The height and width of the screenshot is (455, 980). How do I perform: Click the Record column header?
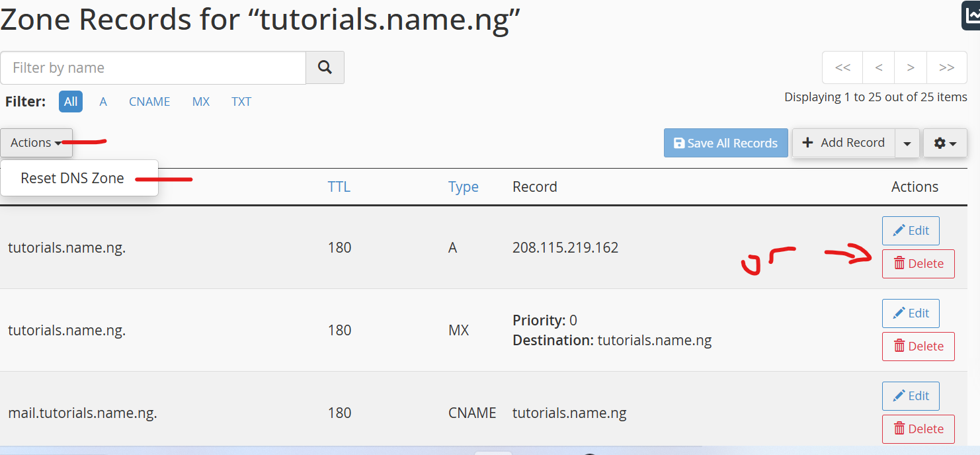[535, 186]
